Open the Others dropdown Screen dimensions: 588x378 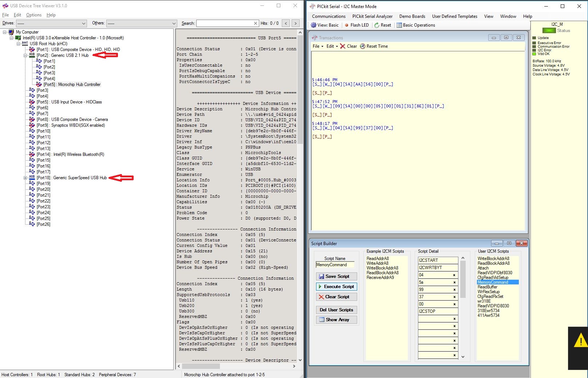pos(141,23)
